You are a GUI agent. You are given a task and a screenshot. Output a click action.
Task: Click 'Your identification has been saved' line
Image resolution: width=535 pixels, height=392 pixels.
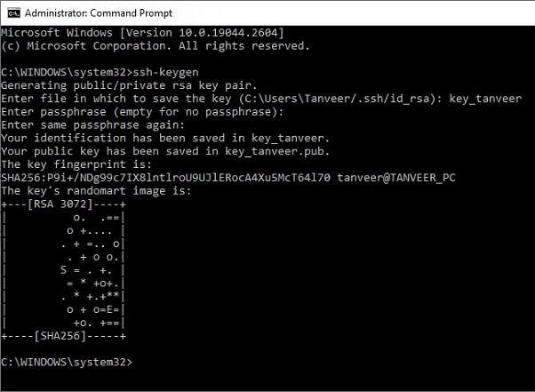pyautogui.click(x=165, y=138)
